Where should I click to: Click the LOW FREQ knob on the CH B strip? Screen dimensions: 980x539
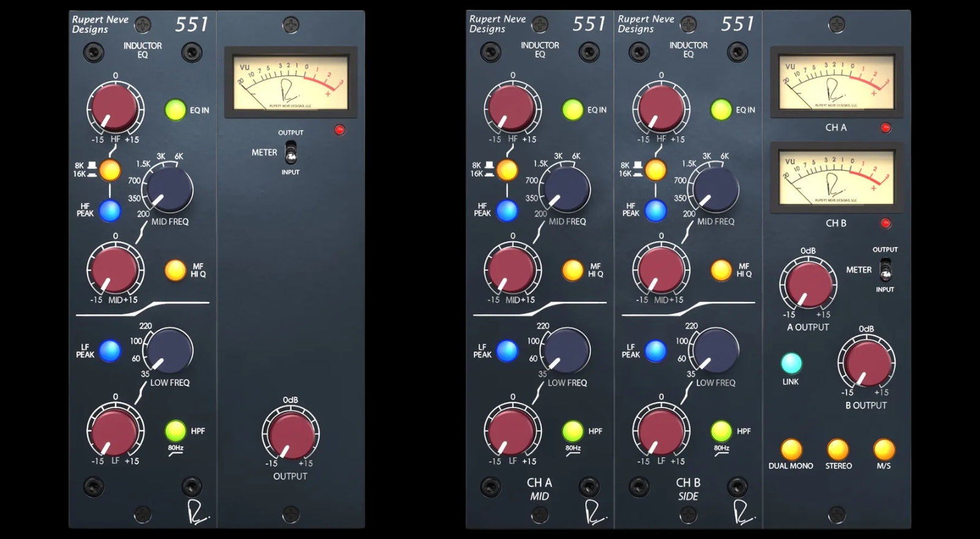tap(715, 350)
